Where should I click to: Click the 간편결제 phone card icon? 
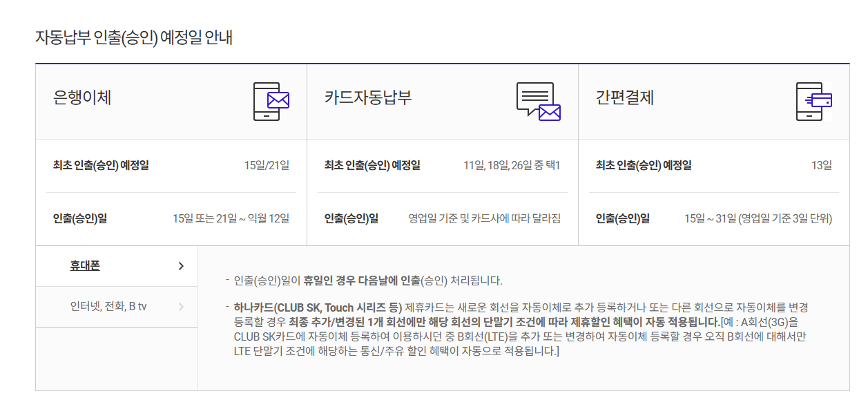click(813, 101)
